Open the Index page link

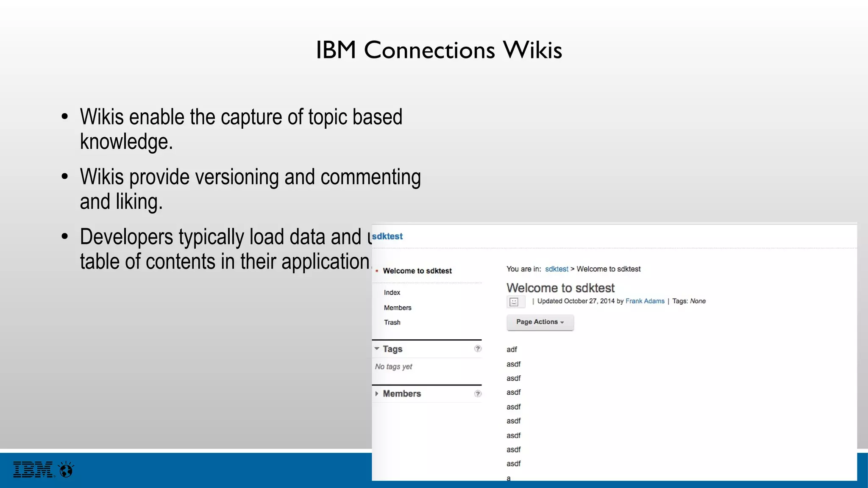pyautogui.click(x=392, y=292)
